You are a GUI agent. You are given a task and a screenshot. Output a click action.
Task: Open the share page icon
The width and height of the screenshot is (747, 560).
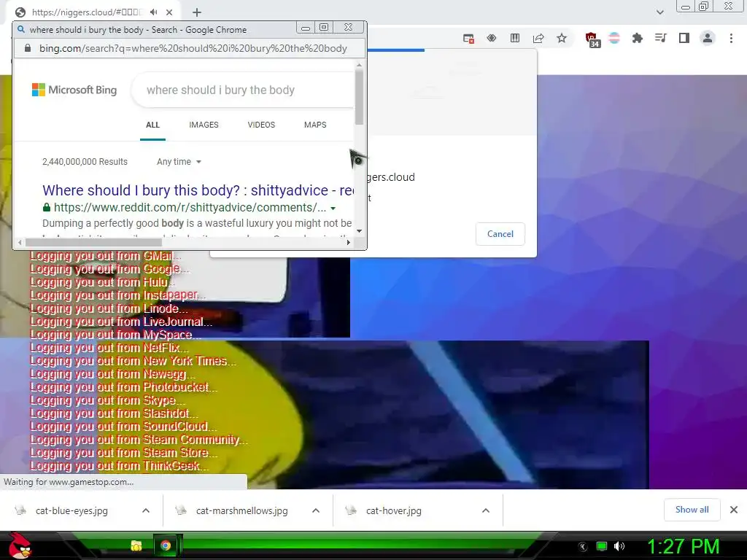pyautogui.click(x=538, y=38)
